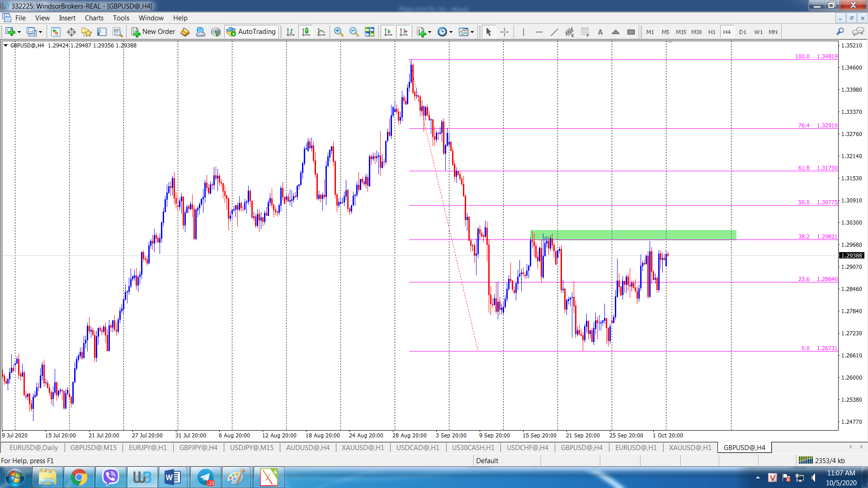
Task: Expand the Periods clock dropdown arrow
Action: [451, 32]
